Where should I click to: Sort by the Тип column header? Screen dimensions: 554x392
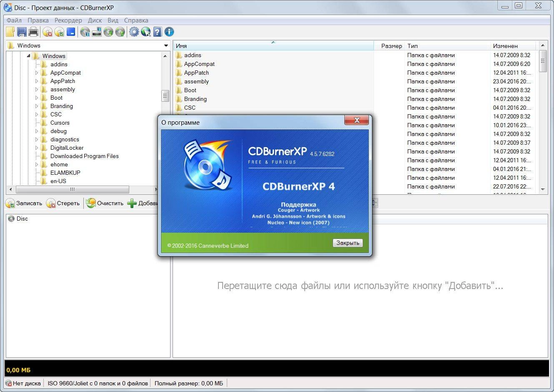(x=447, y=46)
